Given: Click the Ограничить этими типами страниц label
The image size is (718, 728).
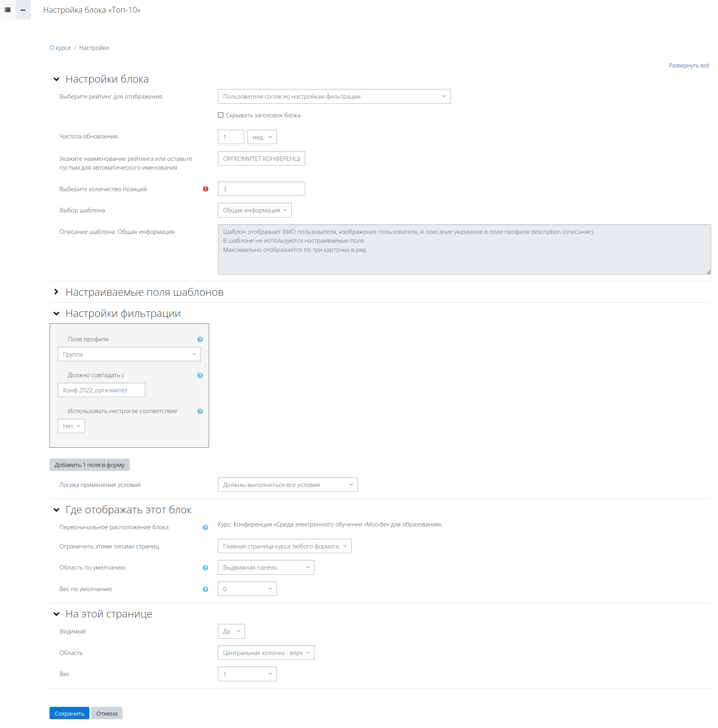Looking at the screenshot, I should coord(109,546).
